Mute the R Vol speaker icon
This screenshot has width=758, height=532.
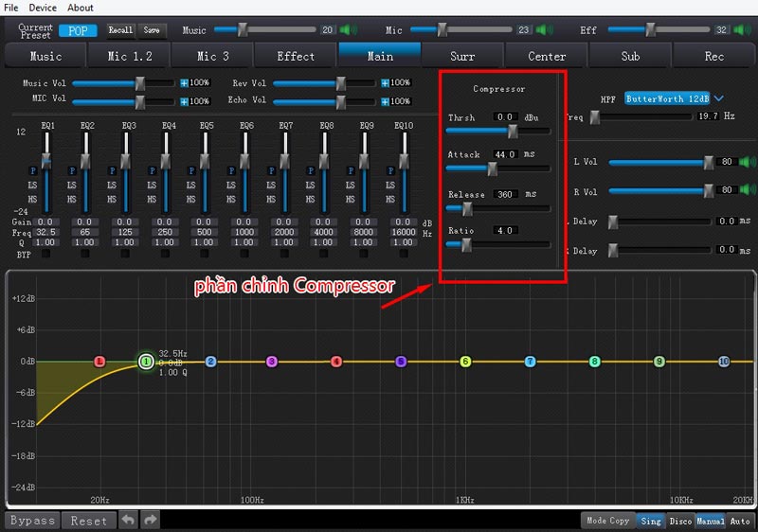coord(748,190)
